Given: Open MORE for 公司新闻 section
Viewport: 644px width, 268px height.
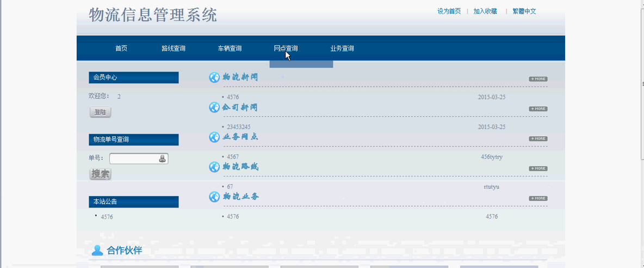Looking at the screenshot, I should click(538, 109).
